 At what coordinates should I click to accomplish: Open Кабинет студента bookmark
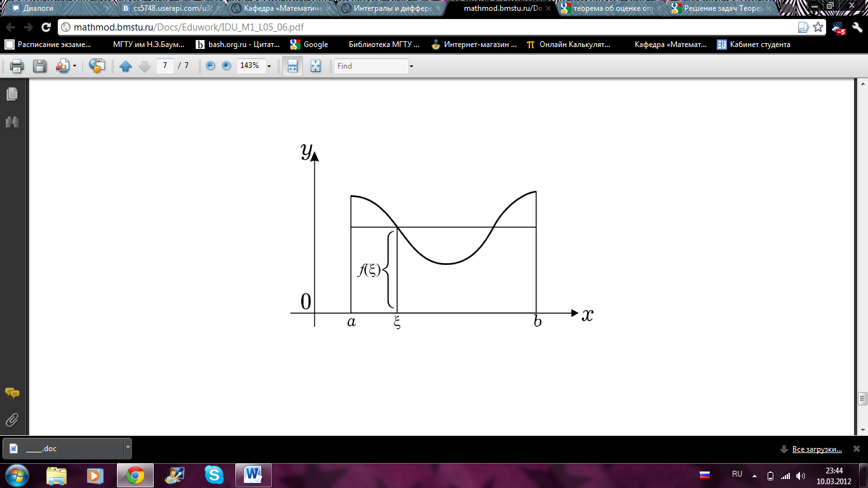754,44
